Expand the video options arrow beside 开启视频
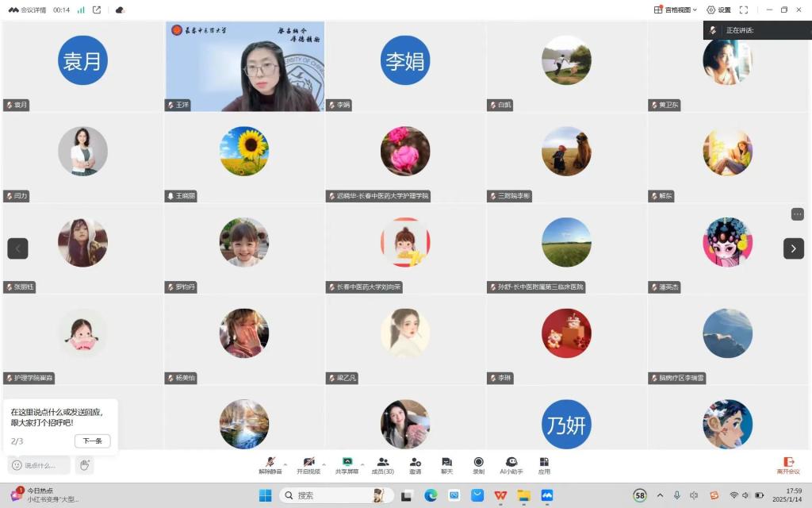Viewport: 812px width, 508px height. pos(324,464)
